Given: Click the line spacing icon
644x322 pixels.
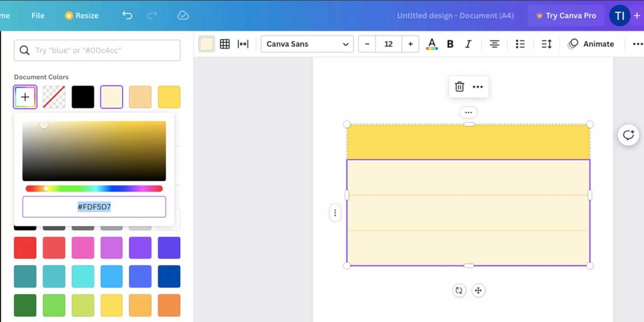Looking at the screenshot, I should [546, 44].
